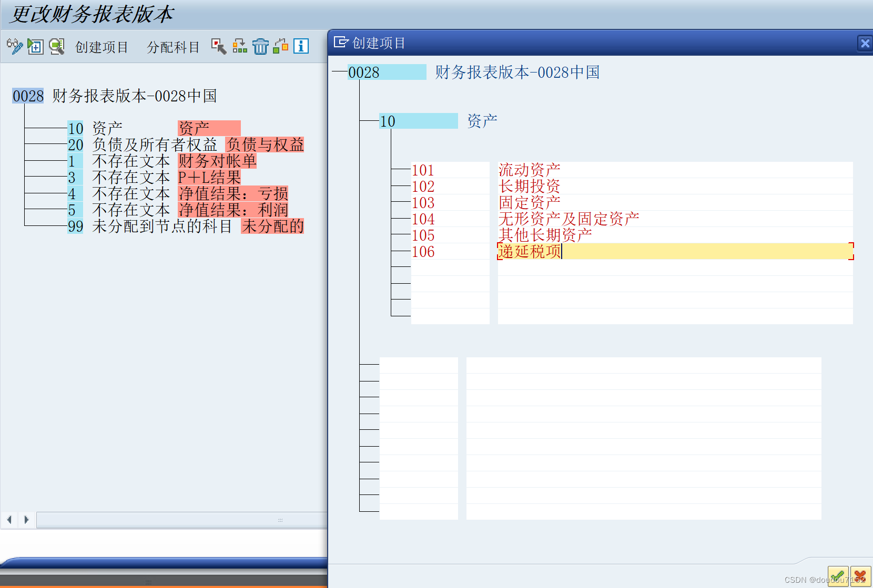This screenshot has height=588, width=873.
Task: Open the information icon on toolbar
Action: [x=300, y=47]
